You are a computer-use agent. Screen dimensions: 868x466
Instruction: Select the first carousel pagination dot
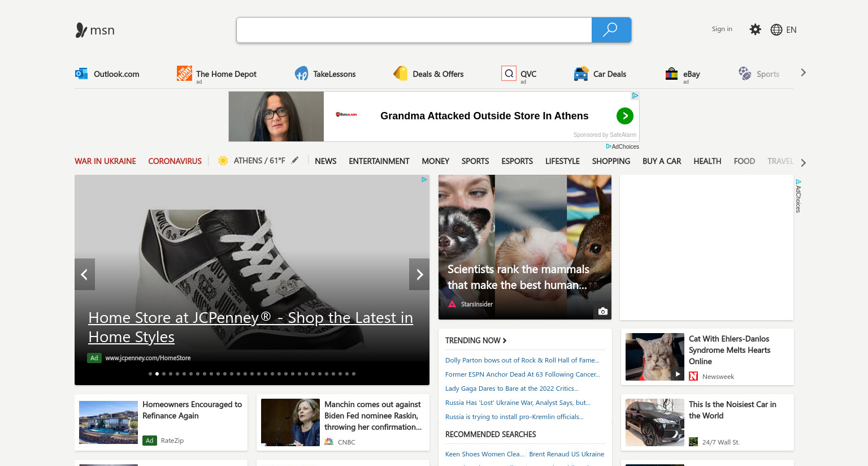point(150,374)
